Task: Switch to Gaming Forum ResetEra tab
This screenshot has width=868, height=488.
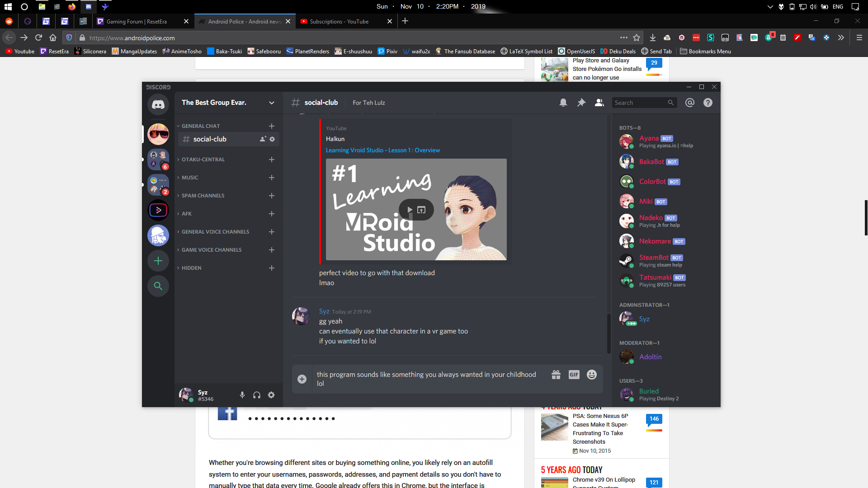Action: click(137, 21)
